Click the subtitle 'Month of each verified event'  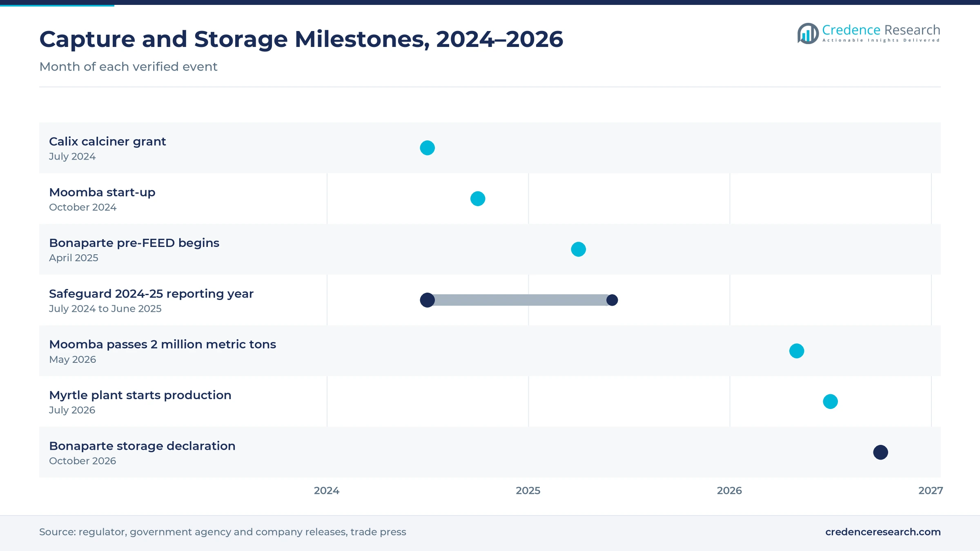[128, 67]
